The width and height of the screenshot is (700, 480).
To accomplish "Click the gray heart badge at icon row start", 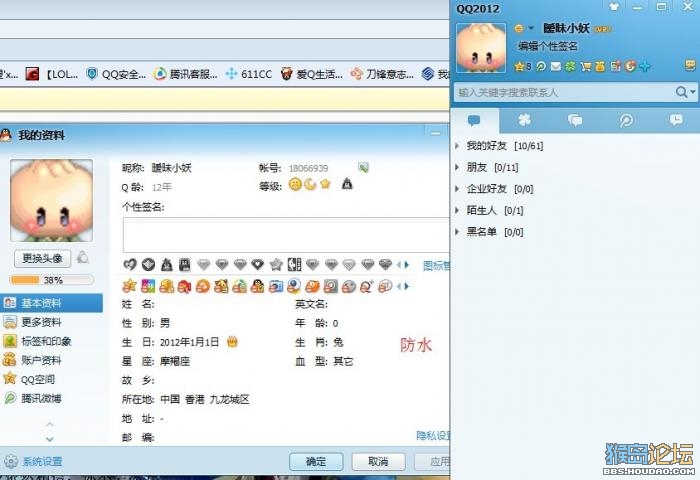I will [130, 265].
